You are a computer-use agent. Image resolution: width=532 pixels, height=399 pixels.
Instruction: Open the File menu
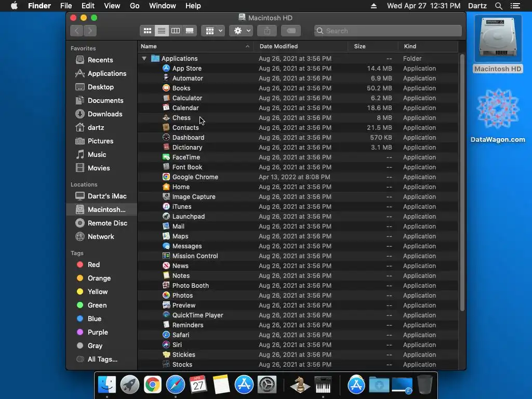tap(66, 6)
